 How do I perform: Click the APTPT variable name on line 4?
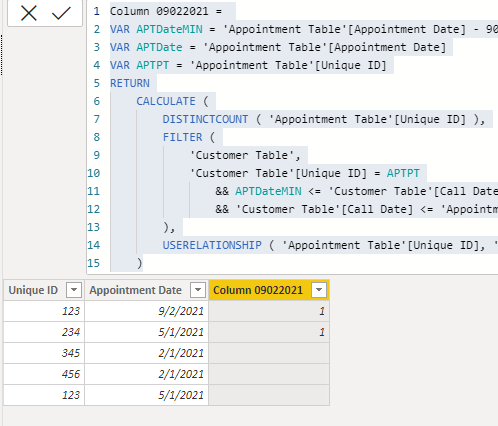[153, 65]
